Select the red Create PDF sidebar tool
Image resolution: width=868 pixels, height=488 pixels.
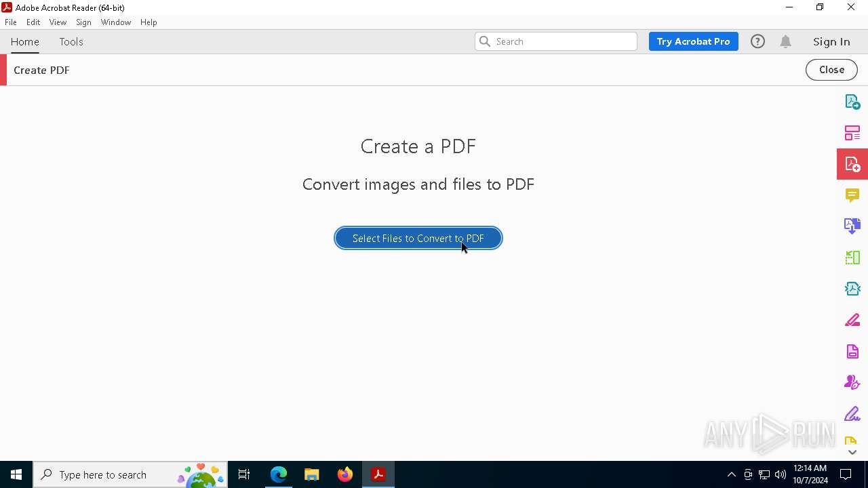(x=852, y=164)
